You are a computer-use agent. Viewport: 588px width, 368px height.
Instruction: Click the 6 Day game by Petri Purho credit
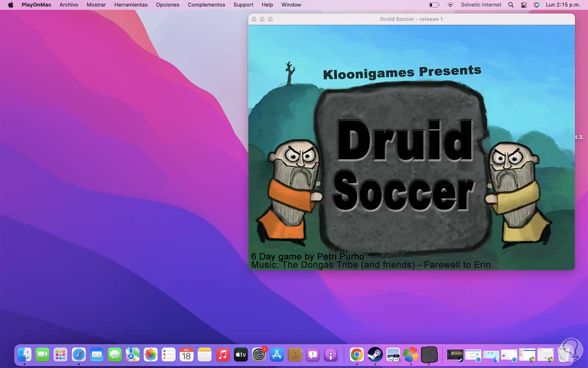point(308,256)
